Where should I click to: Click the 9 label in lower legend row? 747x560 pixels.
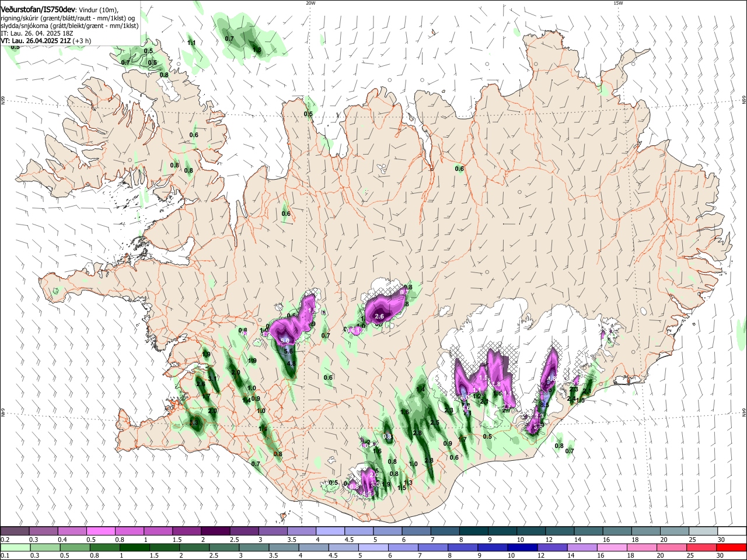coord(480,555)
